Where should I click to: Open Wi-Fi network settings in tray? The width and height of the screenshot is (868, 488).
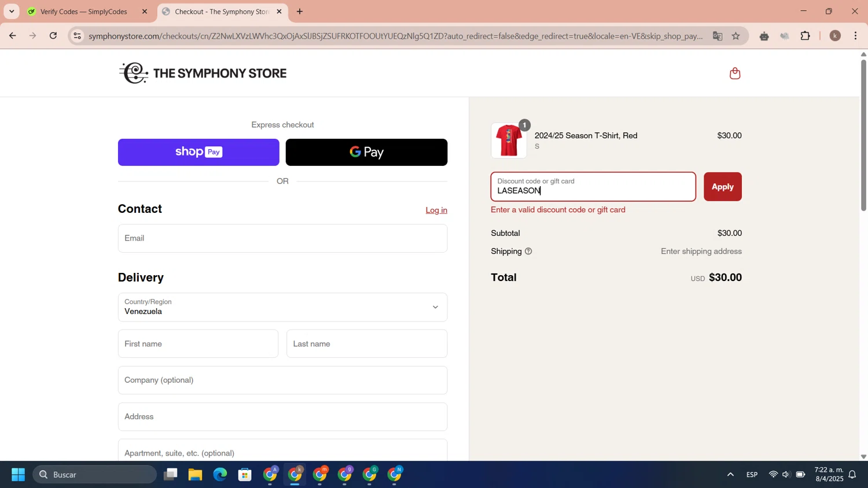[x=773, y=475]
